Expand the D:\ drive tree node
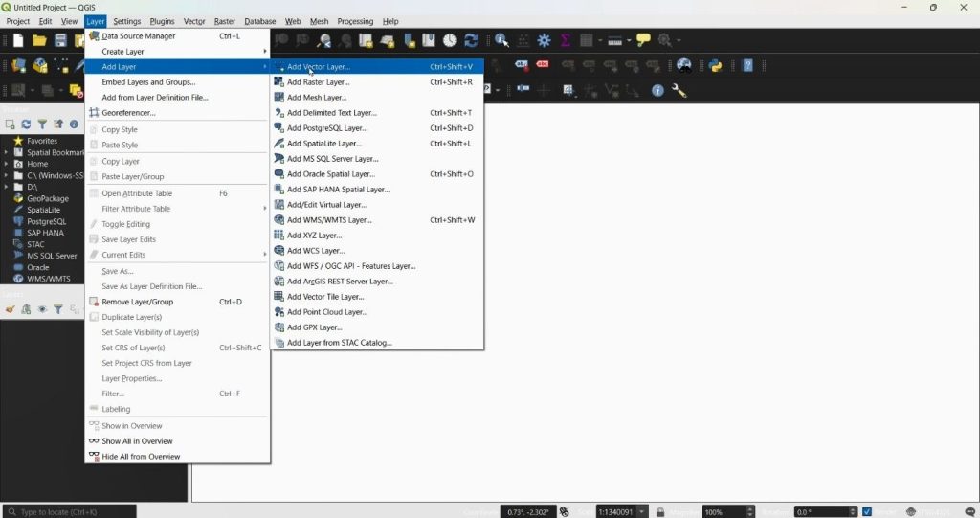Screen dimensions: 980x518 (x=7, y=187)
